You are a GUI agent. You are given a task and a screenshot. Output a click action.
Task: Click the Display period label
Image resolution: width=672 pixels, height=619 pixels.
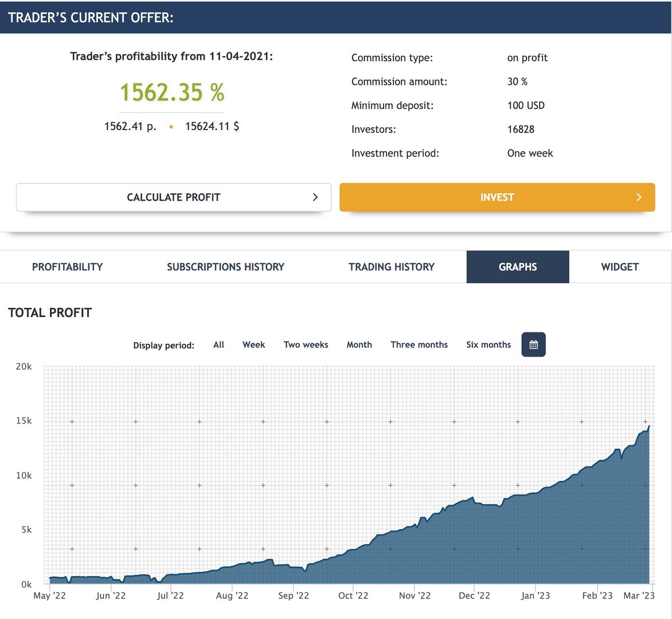[164, 345]
